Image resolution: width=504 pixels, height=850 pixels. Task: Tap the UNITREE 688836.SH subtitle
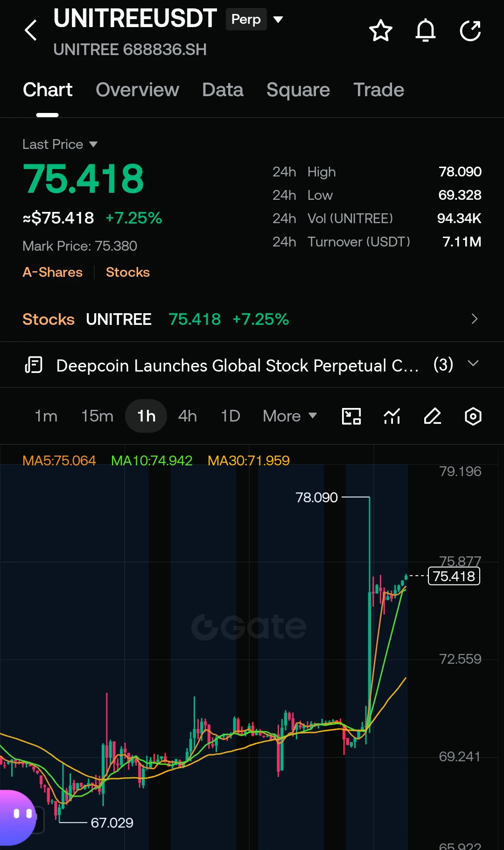click(x=130, y=49)
